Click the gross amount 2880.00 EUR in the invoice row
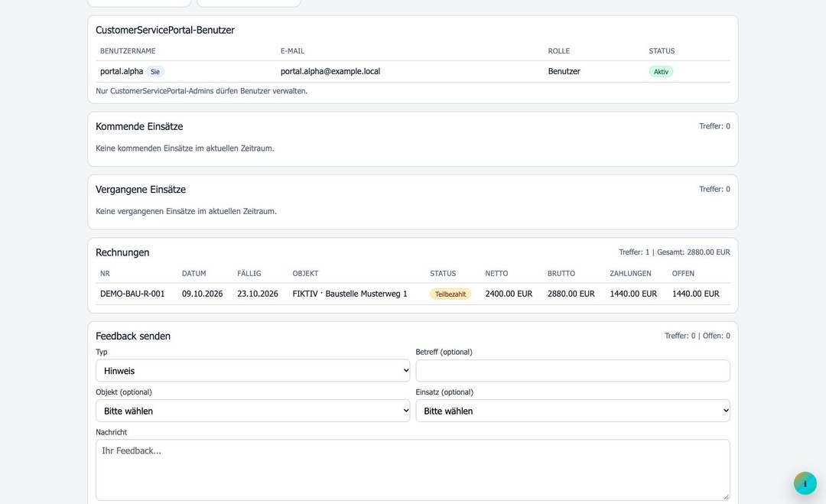The image size is (826, 504). tap(571, 294)
